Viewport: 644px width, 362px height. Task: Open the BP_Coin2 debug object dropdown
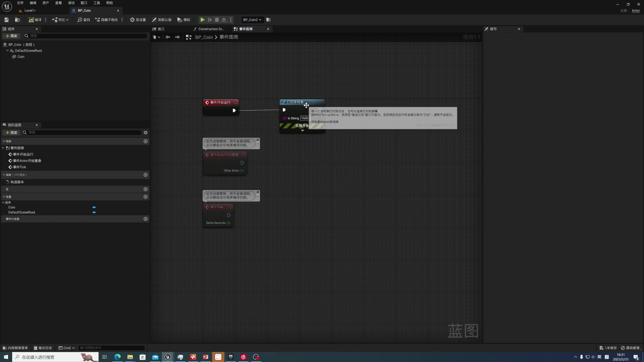pos(252,20)
